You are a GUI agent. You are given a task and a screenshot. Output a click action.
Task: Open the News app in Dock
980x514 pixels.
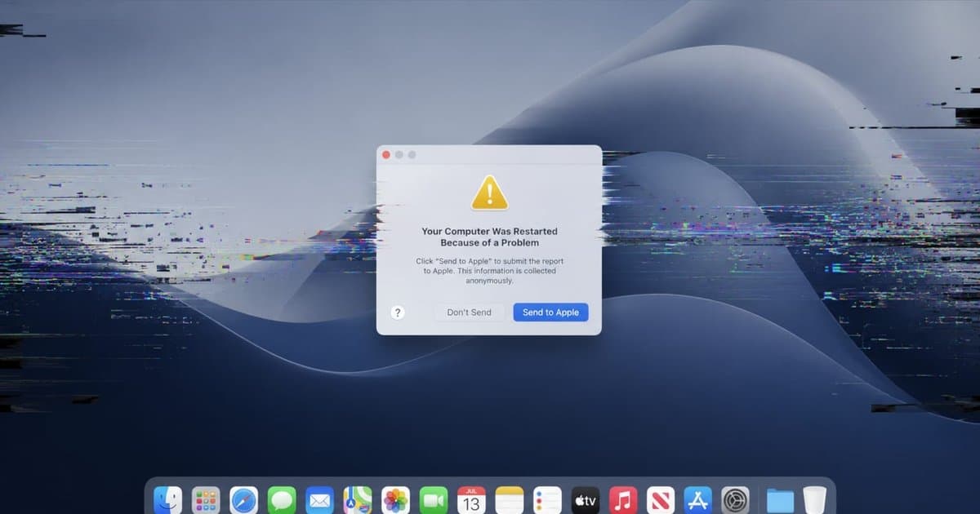click(x=661, y=500)
